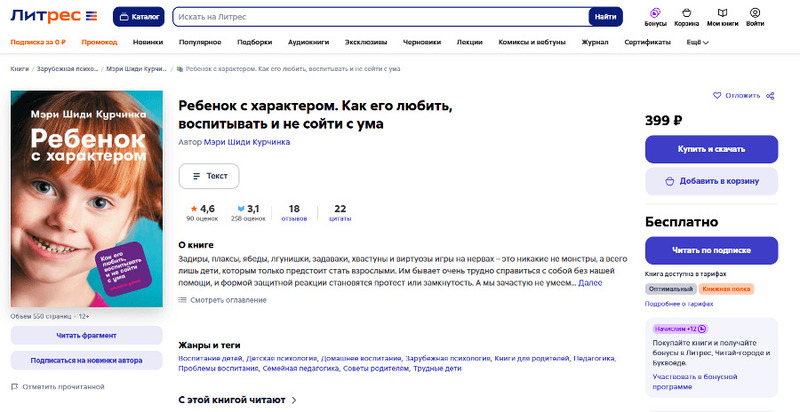Focus the 'Искать на Литрес' search field
This screenshot has width=800, height=412.
(x=381, y=17)
